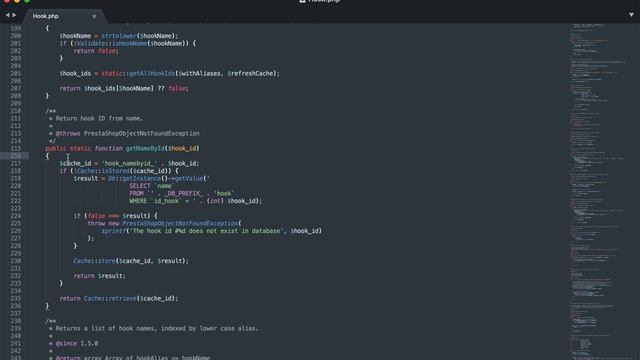
Task: Click 'Return hook ID from name.' comment
Action: click(x=99, y=118)
